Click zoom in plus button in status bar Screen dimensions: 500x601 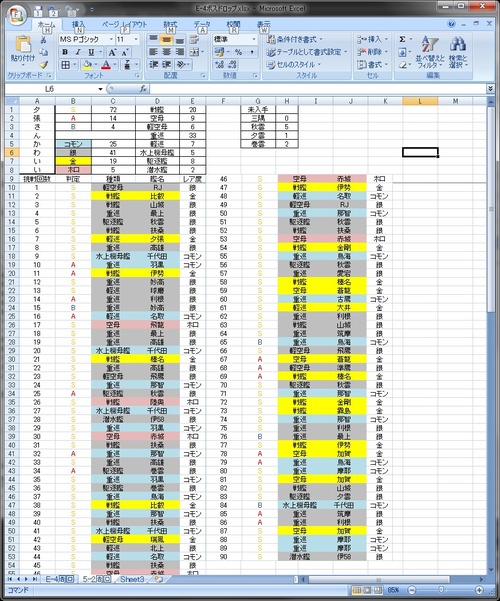[x=479, y=590]
